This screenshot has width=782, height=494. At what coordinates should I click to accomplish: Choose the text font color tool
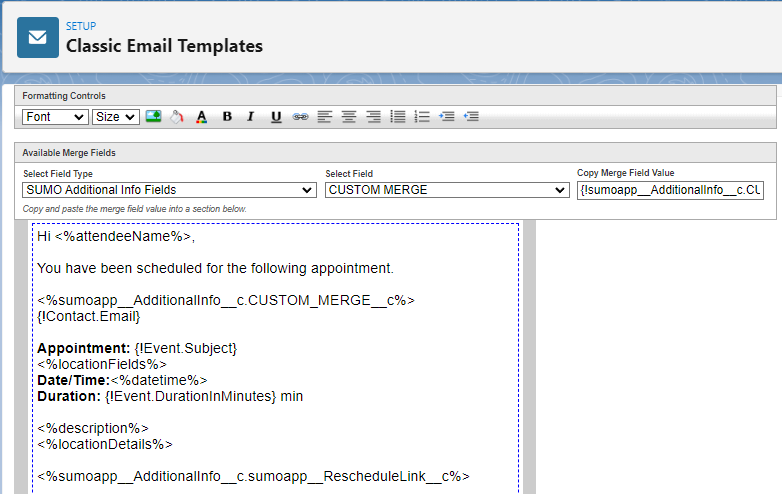(x=201, y=117)
